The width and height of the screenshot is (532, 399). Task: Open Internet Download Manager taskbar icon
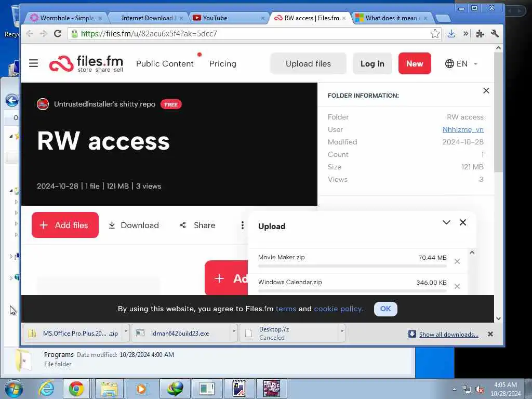tap(175, 389)
